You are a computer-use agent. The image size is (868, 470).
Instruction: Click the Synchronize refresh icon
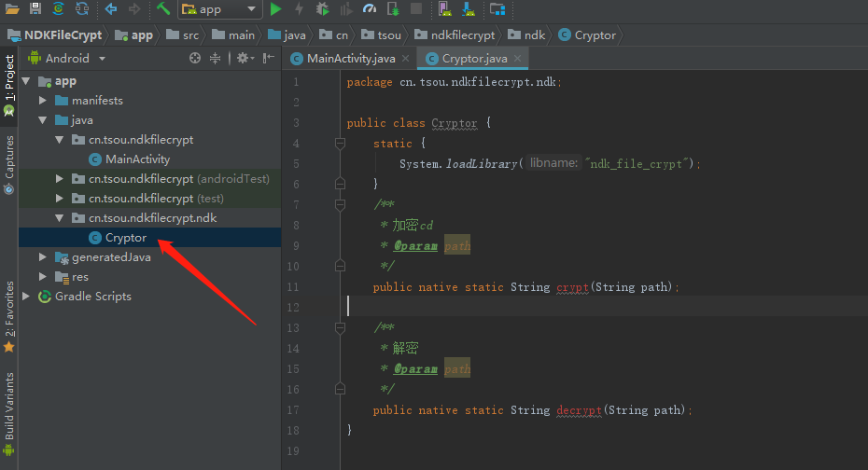(x=82, y=8)
